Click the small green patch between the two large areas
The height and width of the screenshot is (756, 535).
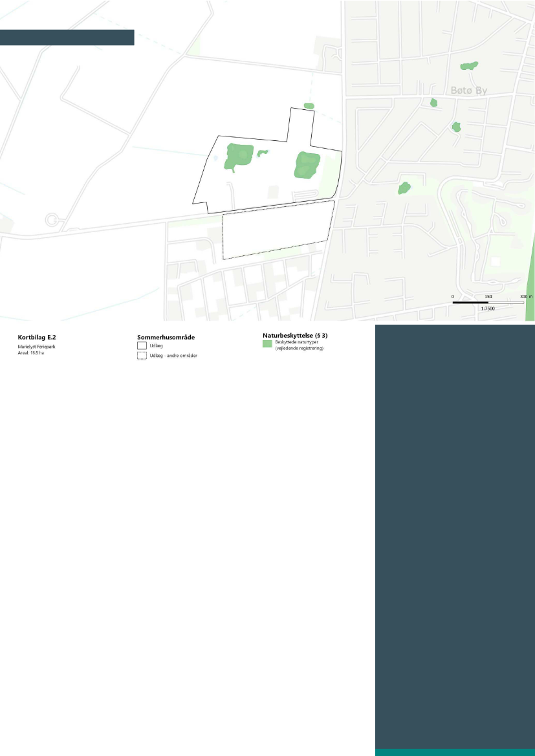coord(262,153)
